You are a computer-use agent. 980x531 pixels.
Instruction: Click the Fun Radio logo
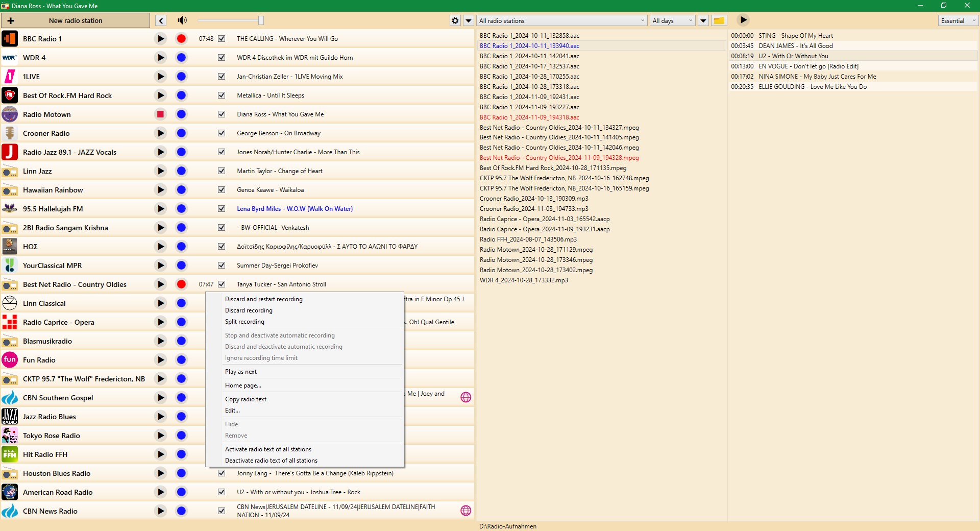[x=10, y=360]
